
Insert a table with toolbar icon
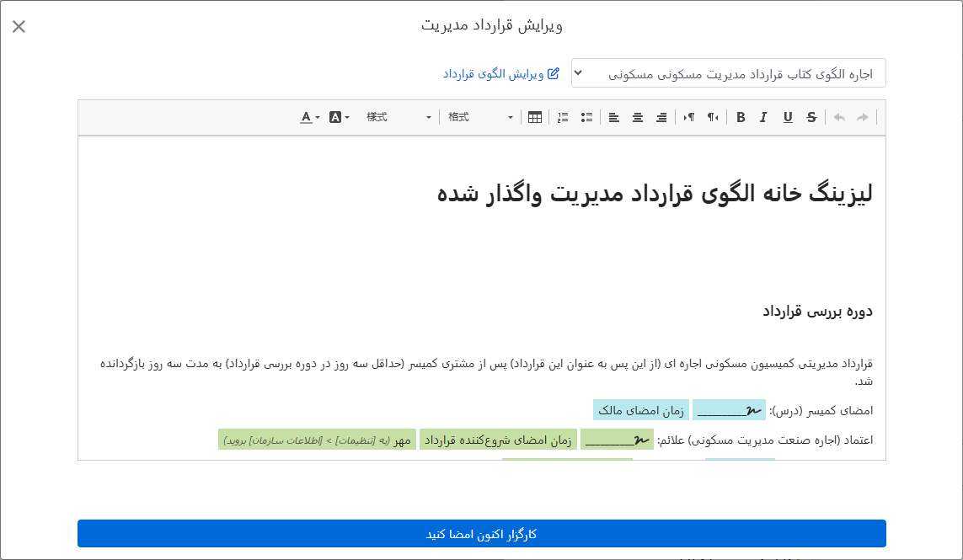pyautogui.click(x=535, y=117)
